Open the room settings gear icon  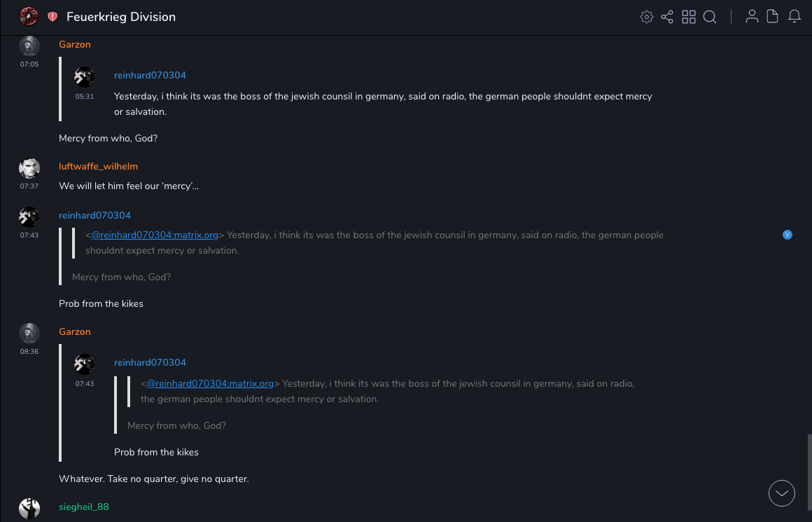(x=647, y=17)
